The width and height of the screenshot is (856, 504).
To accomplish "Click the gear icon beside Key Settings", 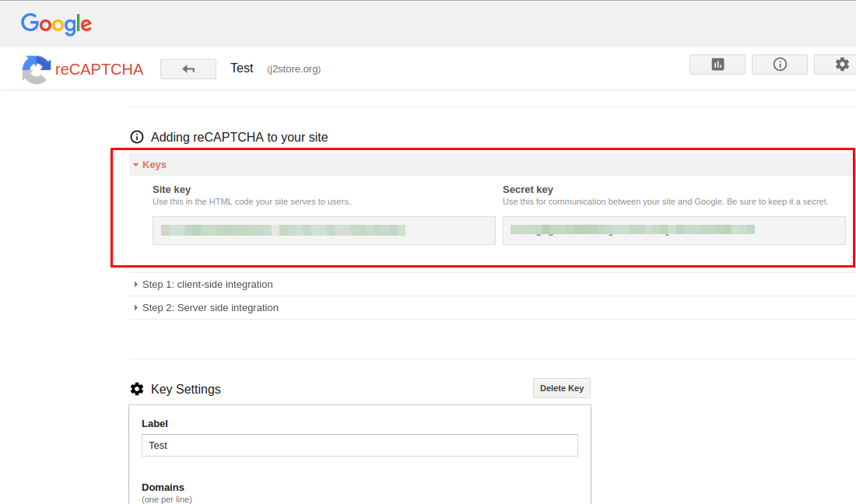I will [x=137, y=389].
